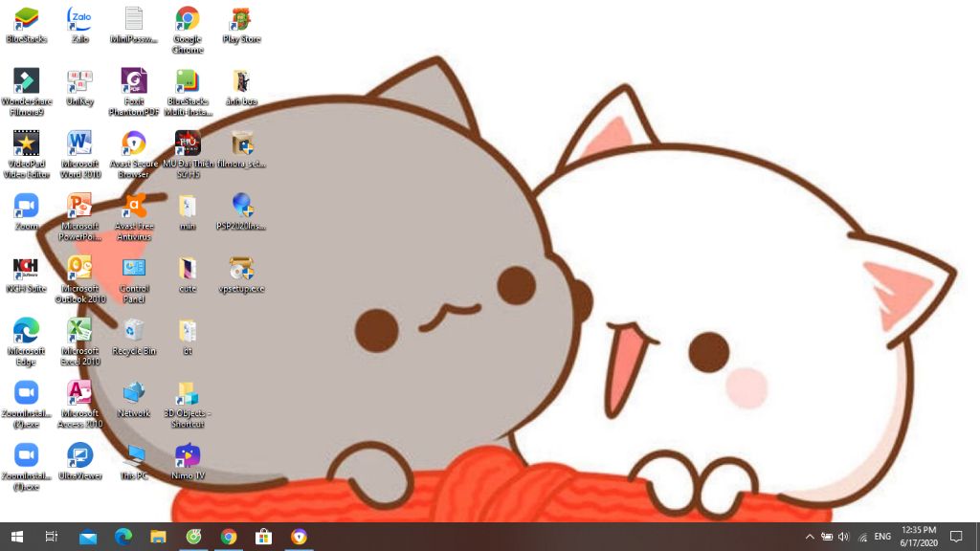This screenshot has height=551, width=980.
Task: Open Microsoft Edge desktop shortcut
Action: (26, 342)
